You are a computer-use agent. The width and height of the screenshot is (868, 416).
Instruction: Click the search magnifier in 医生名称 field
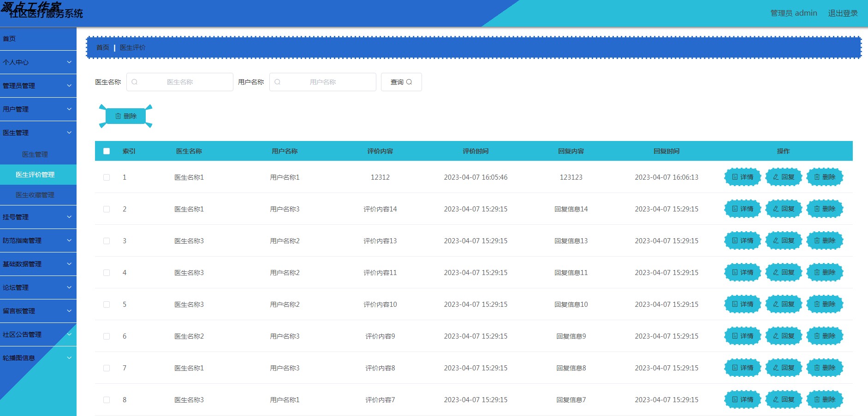tap(134, 82)
